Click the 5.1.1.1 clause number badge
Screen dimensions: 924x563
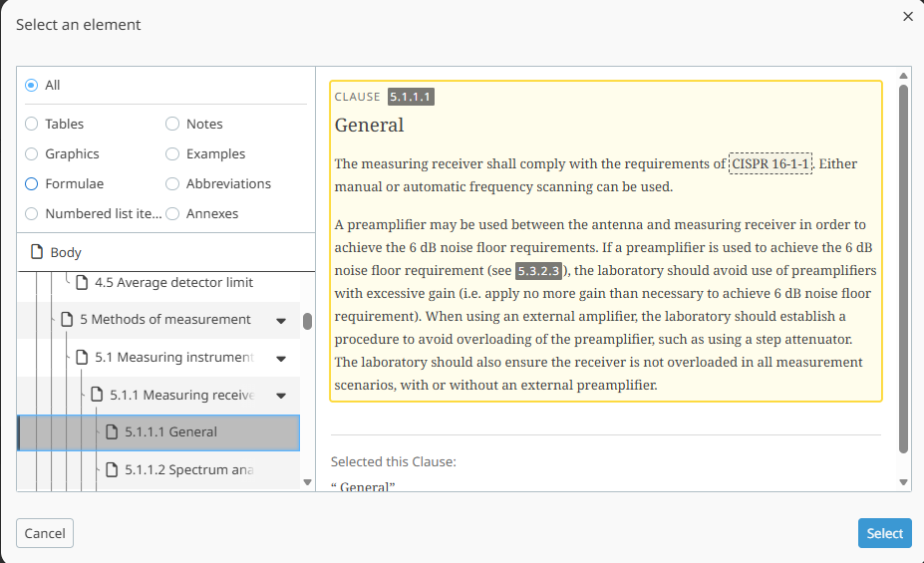pyautogui.click(x=411, y=98)
